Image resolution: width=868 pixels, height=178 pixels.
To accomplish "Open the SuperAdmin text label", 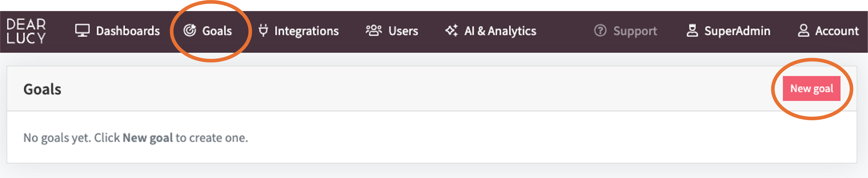I will [x=737, y=31].
